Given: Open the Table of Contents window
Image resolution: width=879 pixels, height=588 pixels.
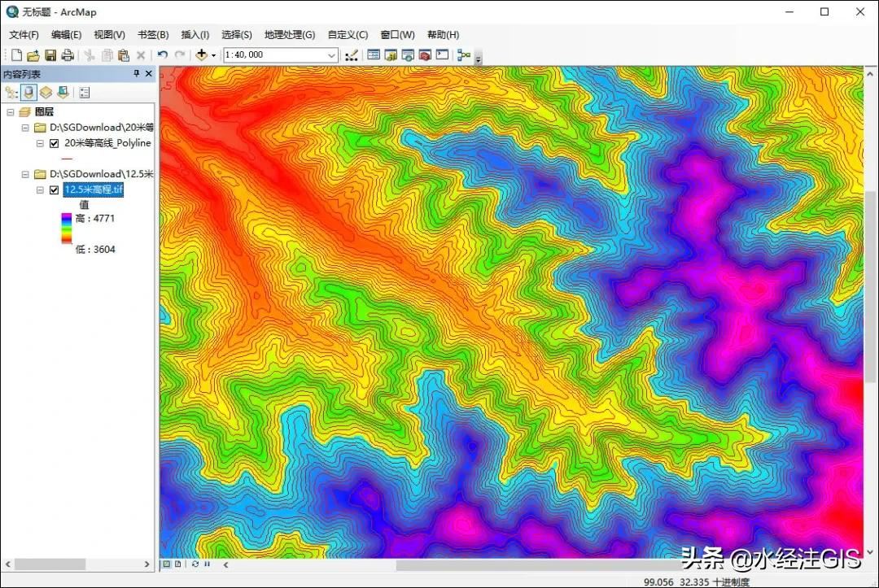Looking at the screenshot, I should point(374,54).
